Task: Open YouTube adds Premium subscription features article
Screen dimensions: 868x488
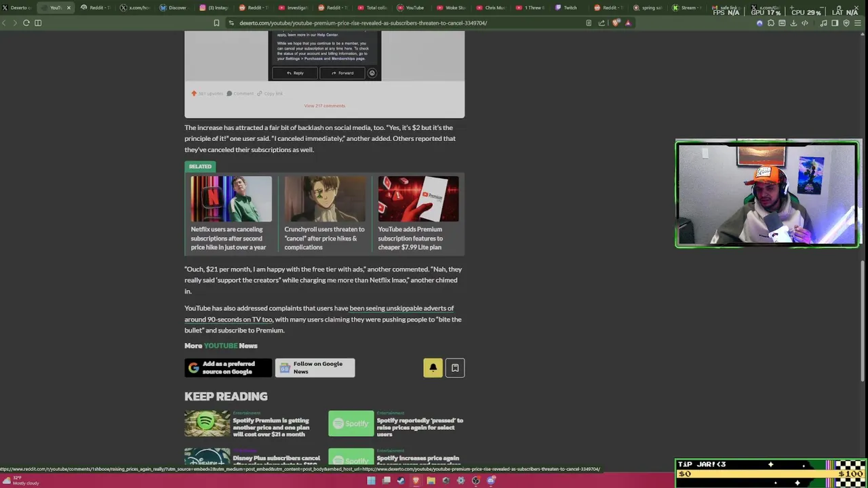Action: (x=410, y=238)
